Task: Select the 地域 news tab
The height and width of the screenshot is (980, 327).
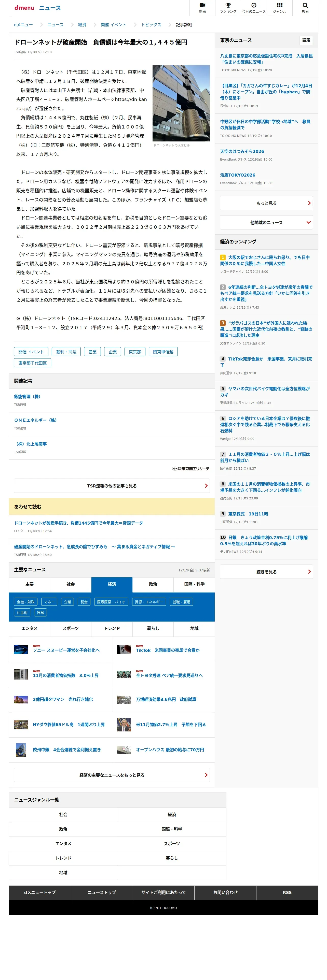Action: coord(194,628)
